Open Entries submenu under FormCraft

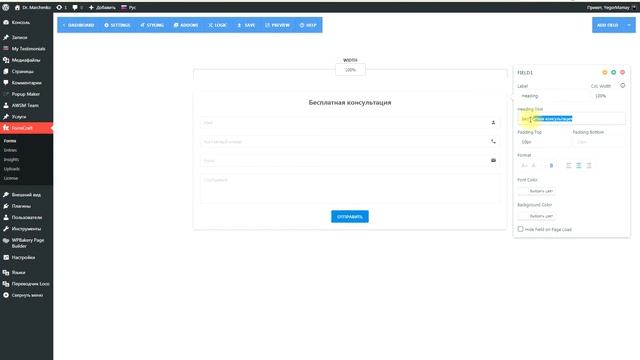coord(10,150)
